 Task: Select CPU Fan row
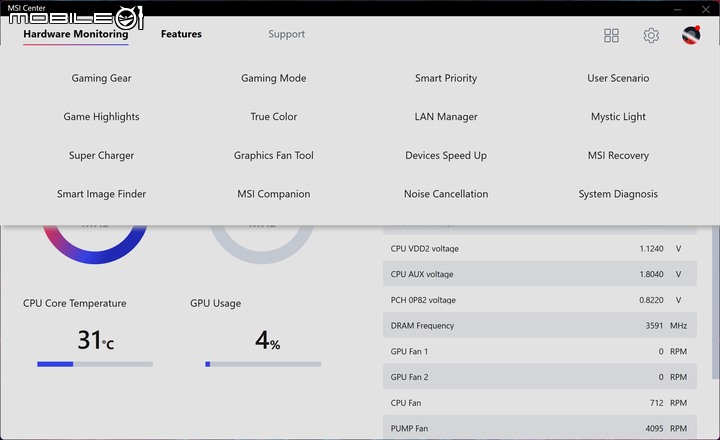point(540,403)
